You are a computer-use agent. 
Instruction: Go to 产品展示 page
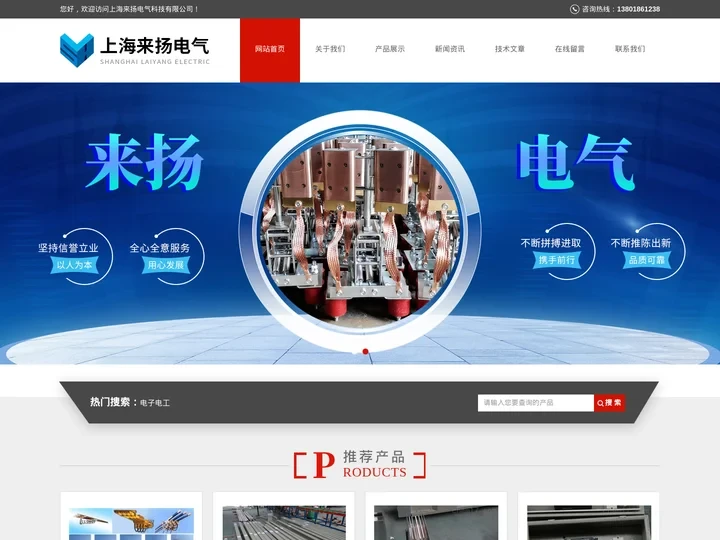390,49
